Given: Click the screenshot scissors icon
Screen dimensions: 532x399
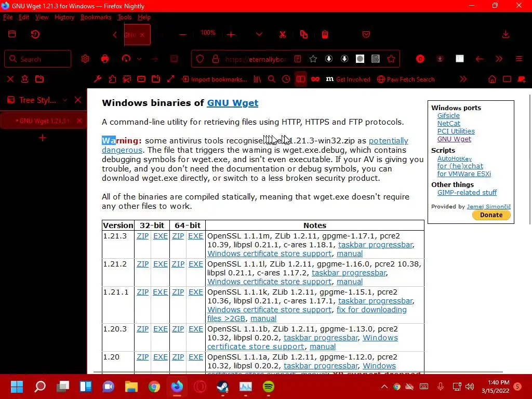Looking at the screenshot, I should click(x=127, y=79).
